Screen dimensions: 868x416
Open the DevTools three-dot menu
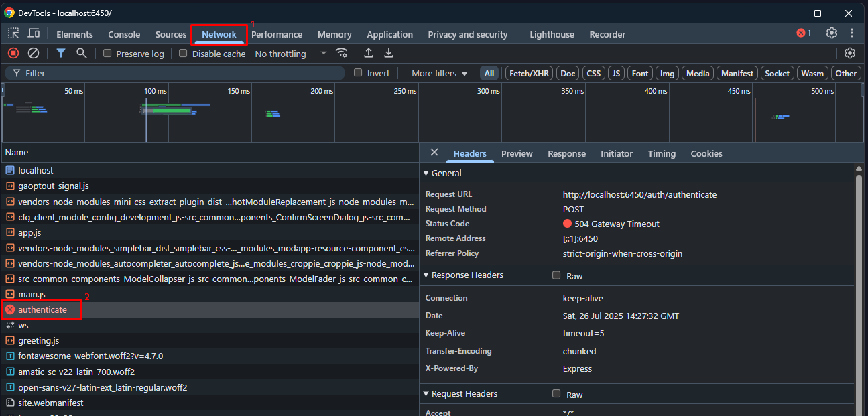[852, 33]
